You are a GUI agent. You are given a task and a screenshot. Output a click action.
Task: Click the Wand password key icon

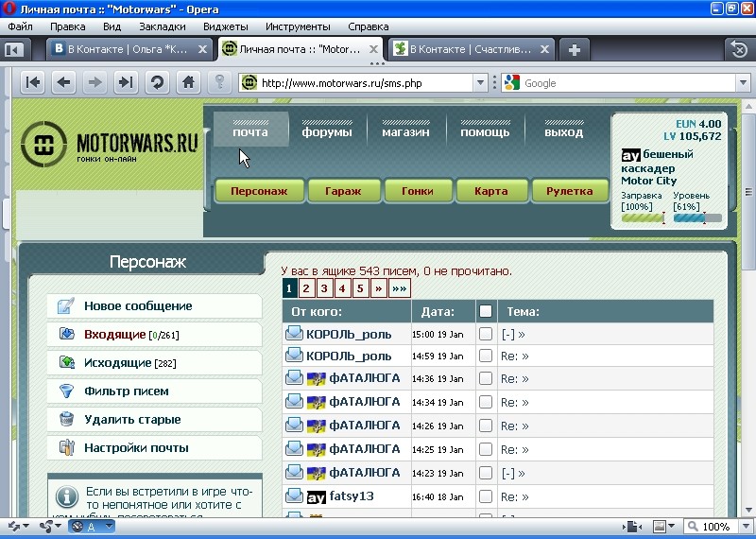[219, 82]
